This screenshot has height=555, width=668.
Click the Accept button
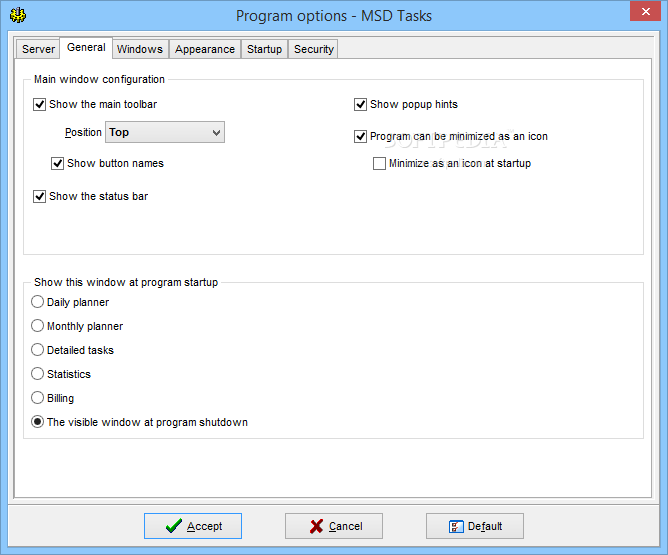point(193,526)
